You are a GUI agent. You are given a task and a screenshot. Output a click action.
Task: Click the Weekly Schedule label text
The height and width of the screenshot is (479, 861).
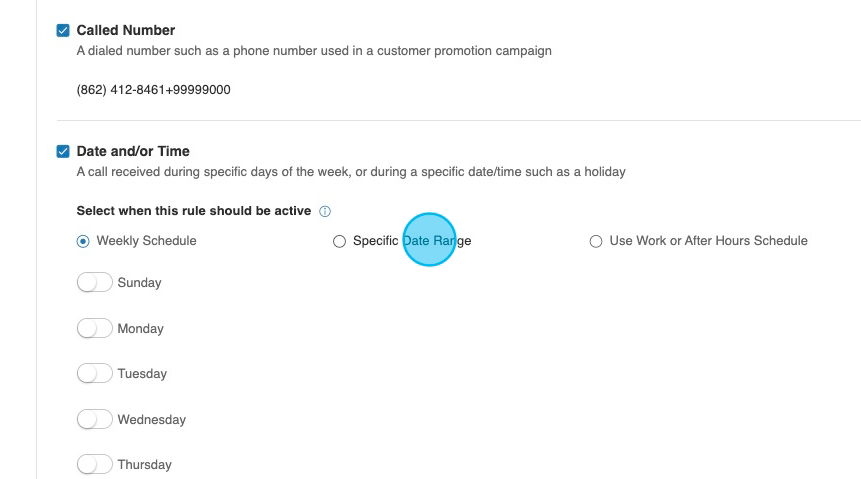(146, 241)
